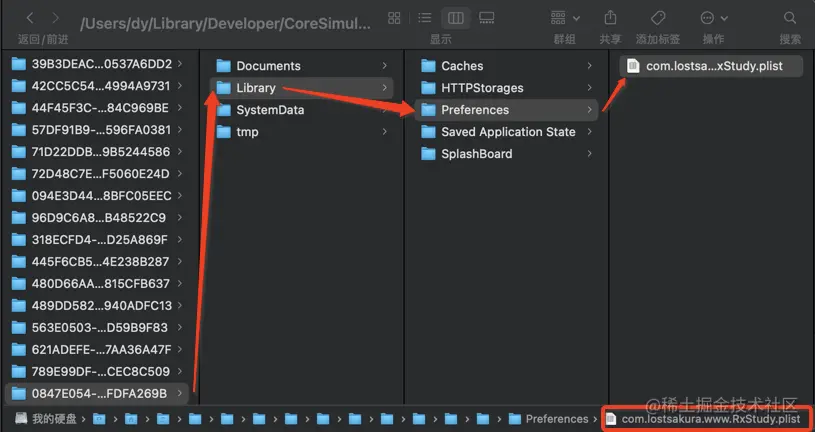815x432 pixels.
Task: Click the Share toolbar icon
Action: click(x=610, y=18)
